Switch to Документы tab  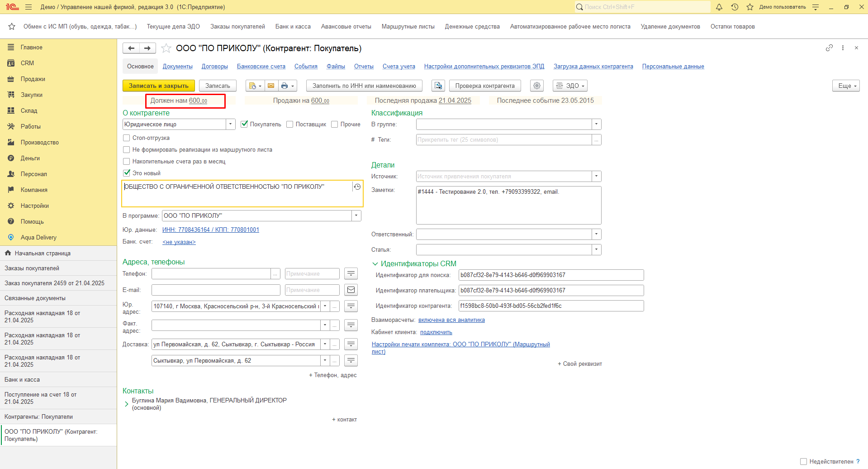[x=178, y=66]
